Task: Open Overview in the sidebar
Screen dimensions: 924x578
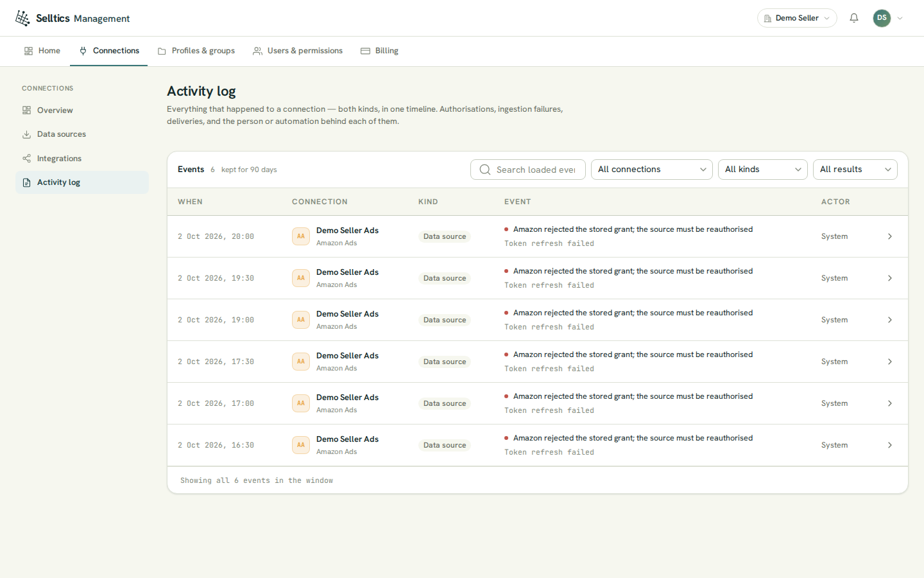Action: tap(82, 110)
